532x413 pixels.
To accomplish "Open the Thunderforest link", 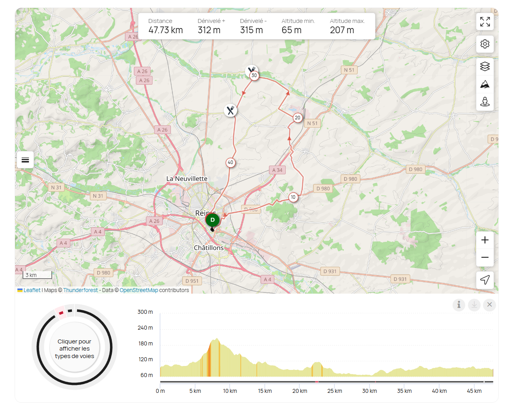I will [x=81, y=290].
